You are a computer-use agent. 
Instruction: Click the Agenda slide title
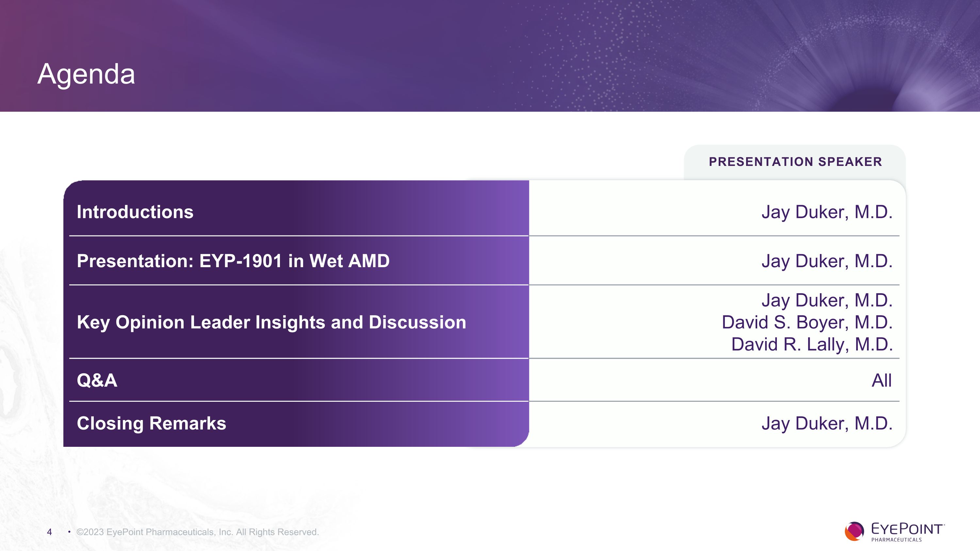(x=86, y=74)
